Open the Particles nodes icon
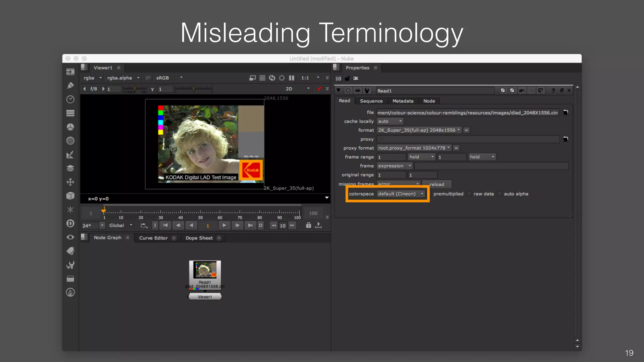Viewport: 644px width, 362px height. [70, 210]
